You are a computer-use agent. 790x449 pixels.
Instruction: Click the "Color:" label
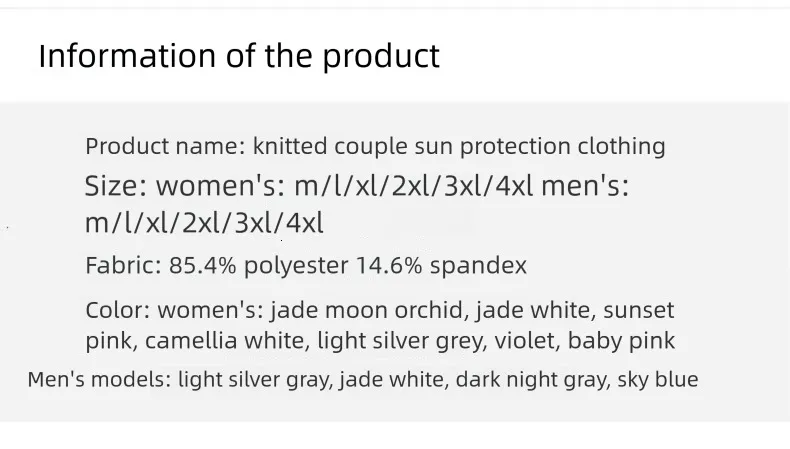[117, 310]
